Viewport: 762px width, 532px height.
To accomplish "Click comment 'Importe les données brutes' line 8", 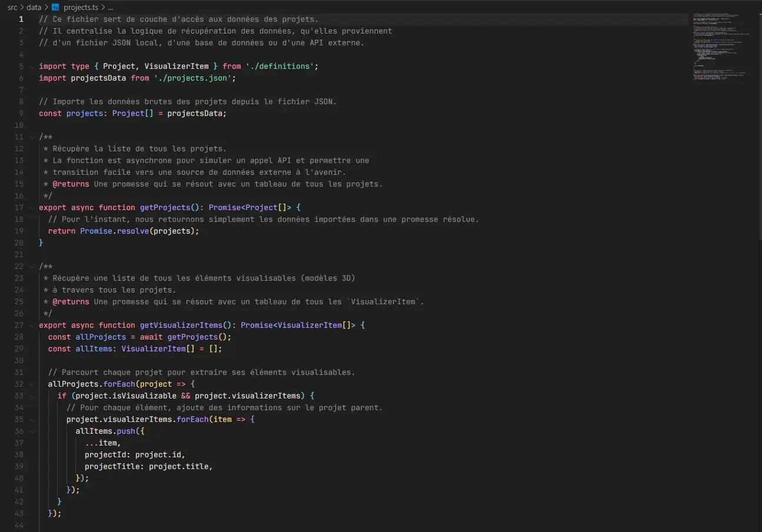I will [x=188, y=101].
